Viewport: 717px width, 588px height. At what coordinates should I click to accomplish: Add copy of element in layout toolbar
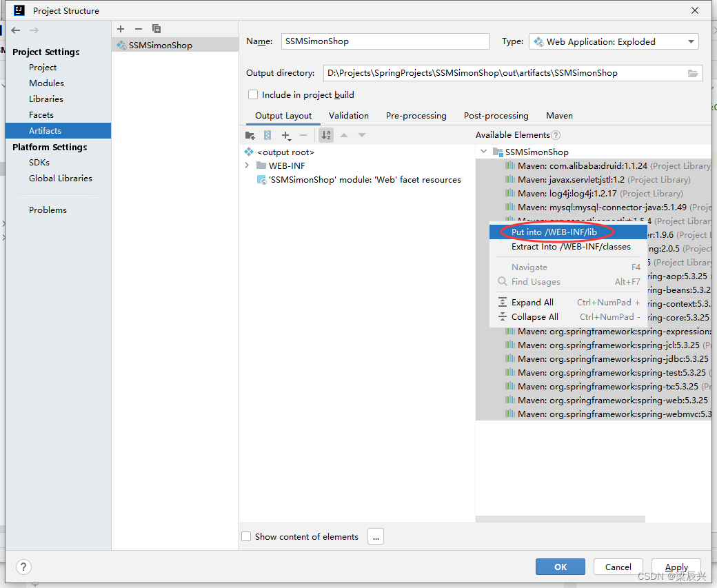[286, 135]
